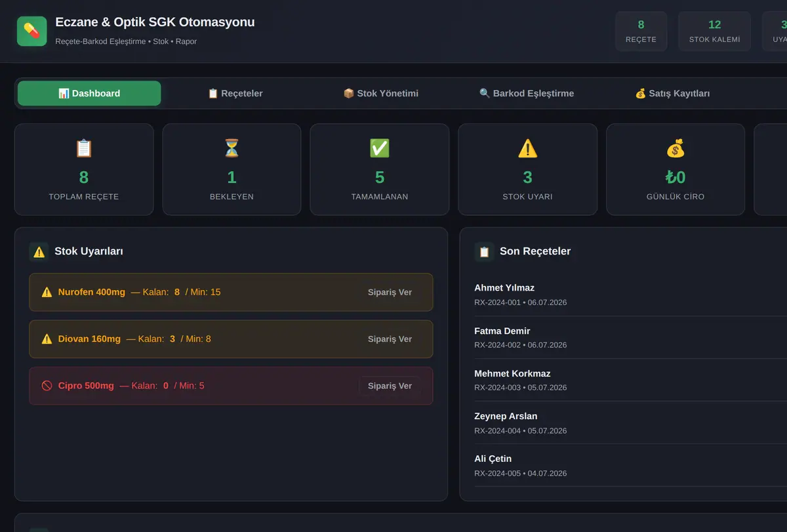Go to the Stok Yönetimi tab
This screenshot has width=787, height=532.
(x=381, y=93)
